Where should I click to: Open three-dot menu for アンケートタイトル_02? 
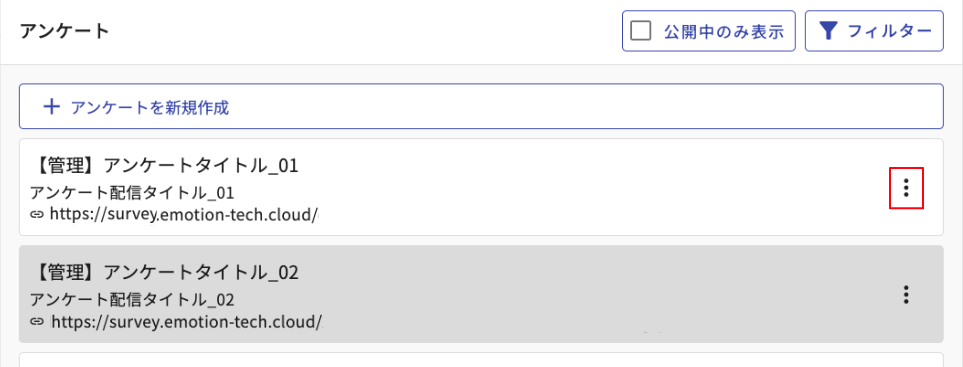[x=906, y=295]
